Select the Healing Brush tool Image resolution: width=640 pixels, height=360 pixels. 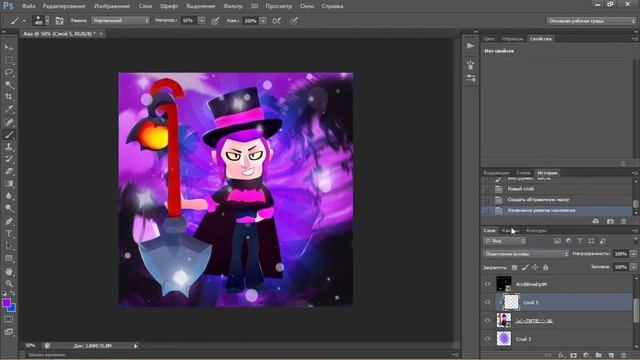9,122
